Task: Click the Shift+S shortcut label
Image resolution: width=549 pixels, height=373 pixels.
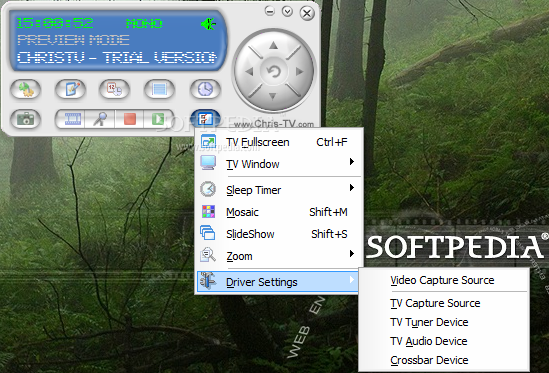Action: click(x=329, y=234)
